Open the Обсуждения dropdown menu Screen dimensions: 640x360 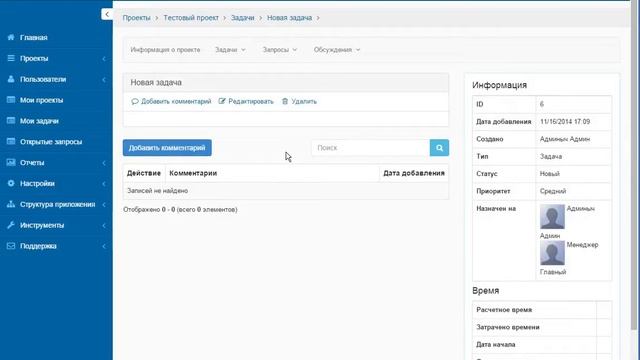[x=337, y=50]
